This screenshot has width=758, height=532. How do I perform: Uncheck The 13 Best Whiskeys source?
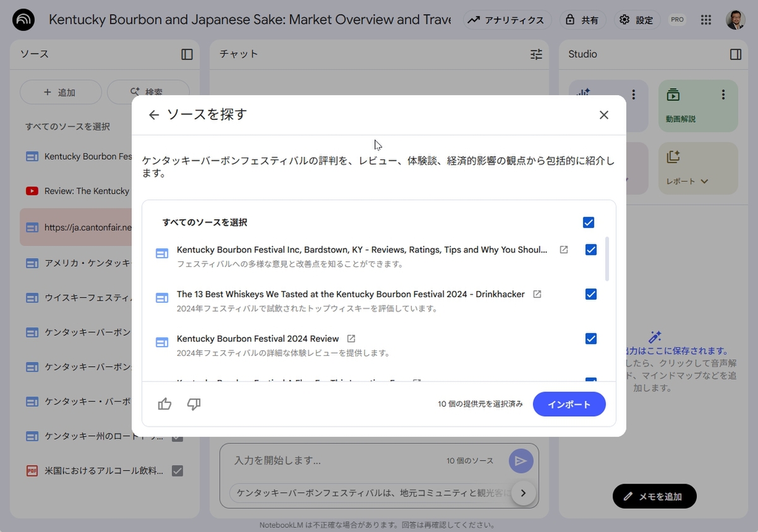click(591, 294)
